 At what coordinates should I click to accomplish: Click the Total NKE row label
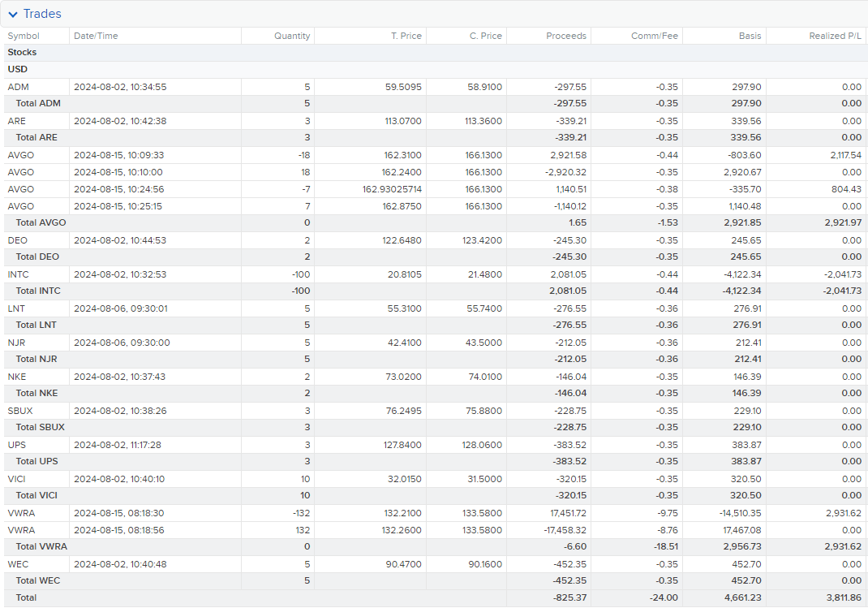coord(37,393)
